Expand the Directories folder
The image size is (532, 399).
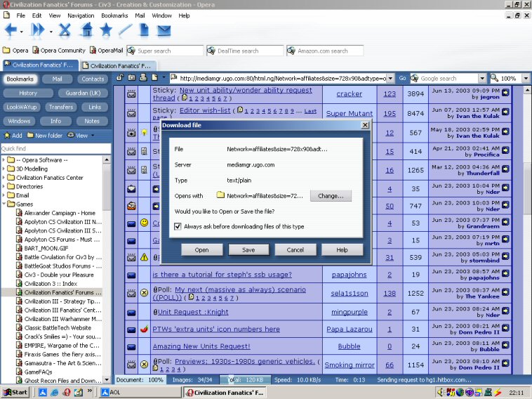coord(4,186)
